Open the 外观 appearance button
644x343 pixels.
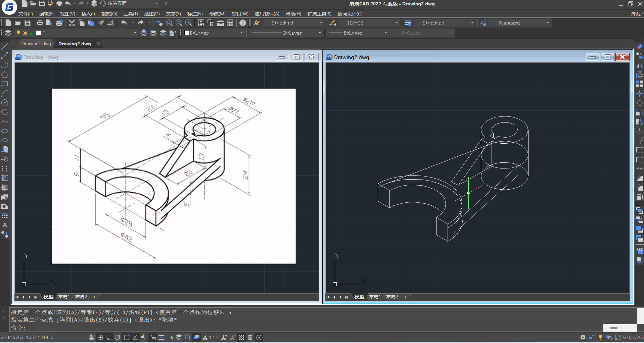637,14
